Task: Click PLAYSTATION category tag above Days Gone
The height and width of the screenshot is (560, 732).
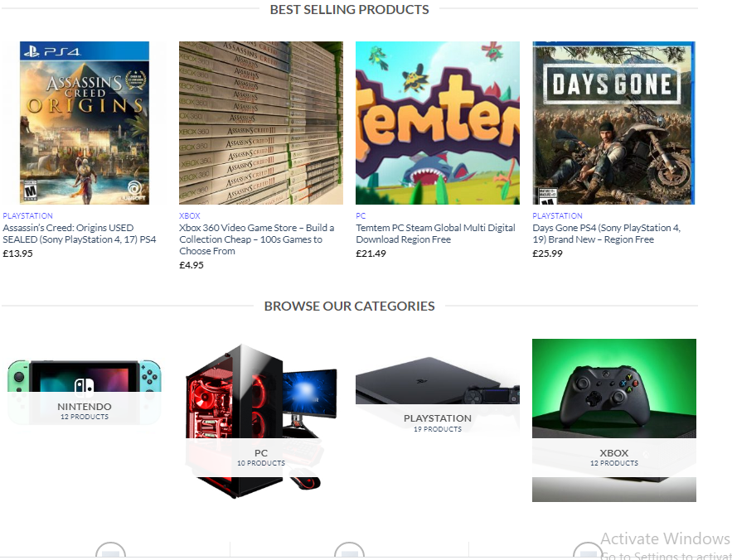Action: [557, 215]
